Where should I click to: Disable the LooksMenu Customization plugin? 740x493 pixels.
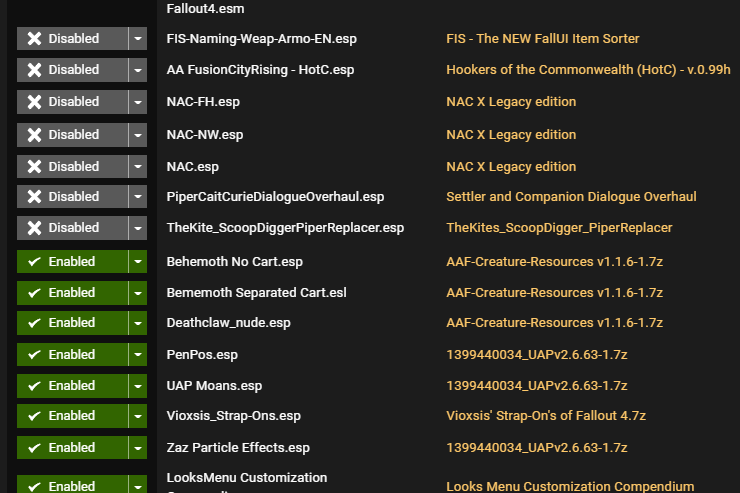(x=72, y=485)
